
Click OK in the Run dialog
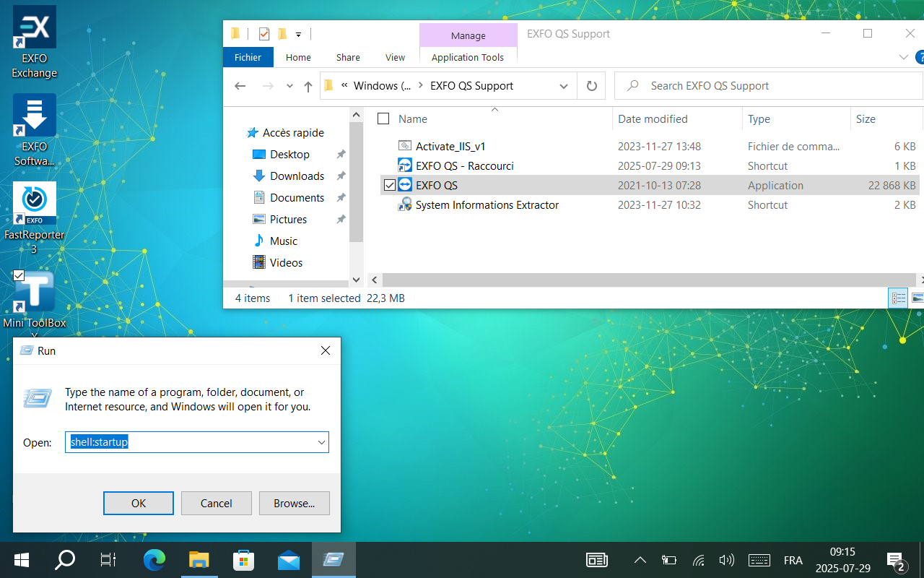[139, 504]
